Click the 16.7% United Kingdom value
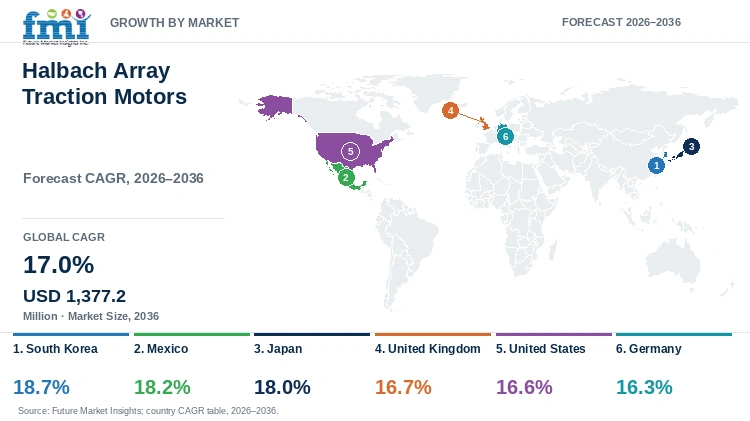This screenshot has width=750, height=421. click(403, 387)
